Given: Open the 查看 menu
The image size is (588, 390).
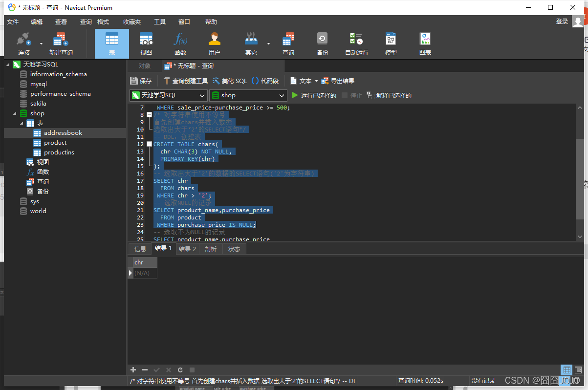Looking at the screenshot, I should (61, 22).
